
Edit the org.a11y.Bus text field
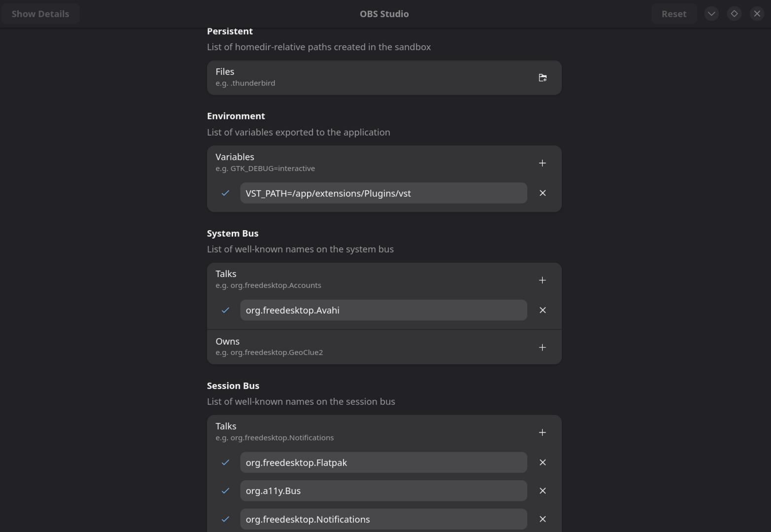[x=384, y=491]
